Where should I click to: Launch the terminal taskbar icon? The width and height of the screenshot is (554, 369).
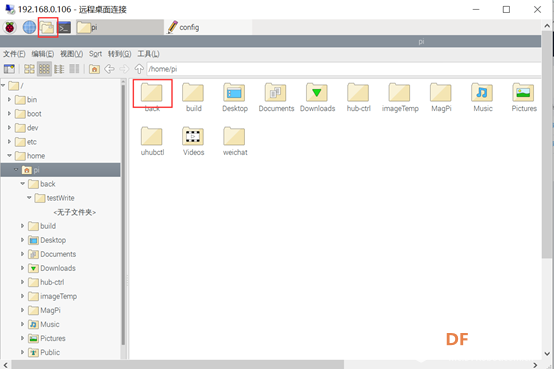65,28
